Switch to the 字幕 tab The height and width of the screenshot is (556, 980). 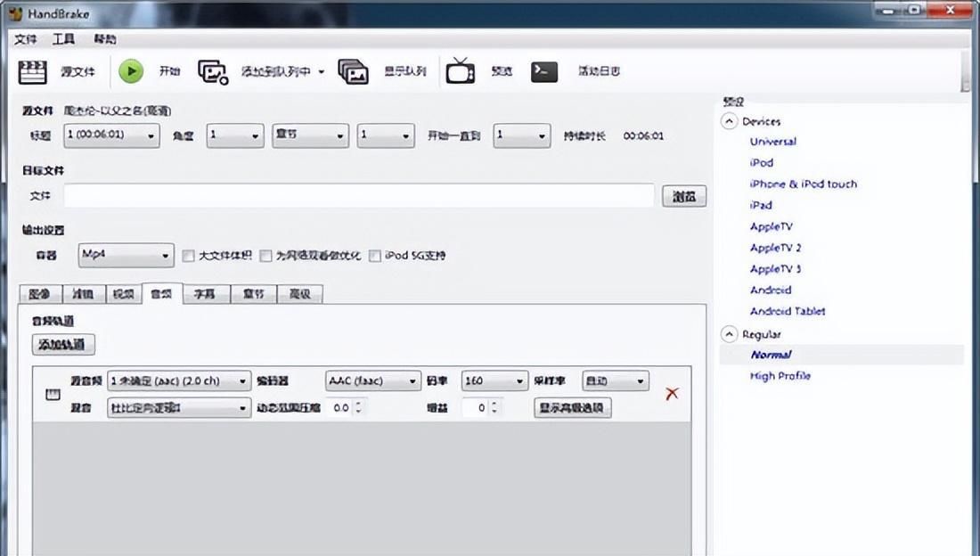[206, 294]
